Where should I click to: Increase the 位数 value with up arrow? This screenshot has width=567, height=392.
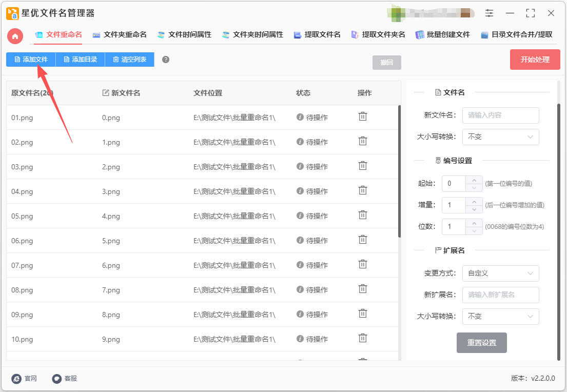[x=474, y=223]
